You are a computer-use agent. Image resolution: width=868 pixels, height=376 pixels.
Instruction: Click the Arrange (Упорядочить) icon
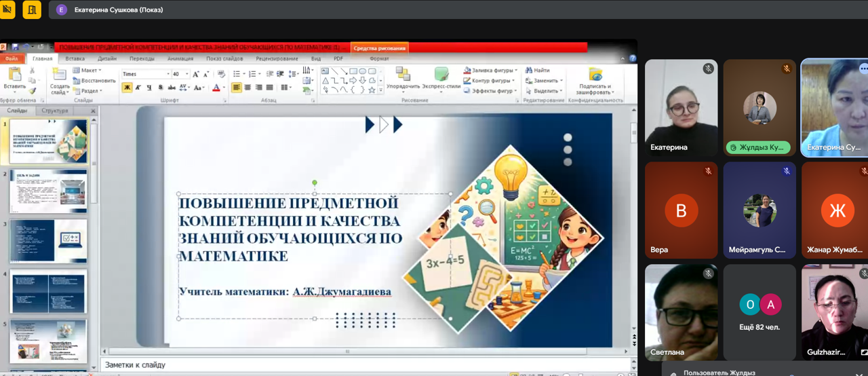403,75
